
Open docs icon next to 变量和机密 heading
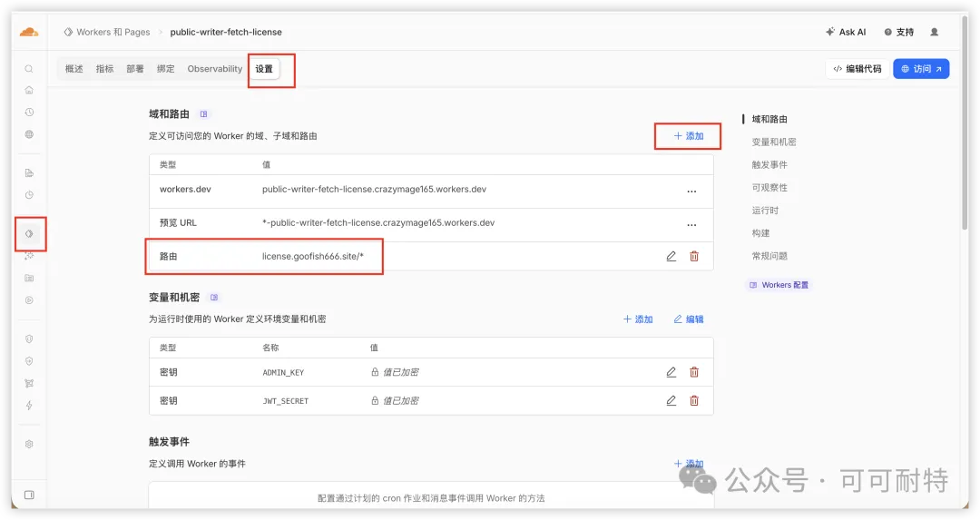click(214, 298)
